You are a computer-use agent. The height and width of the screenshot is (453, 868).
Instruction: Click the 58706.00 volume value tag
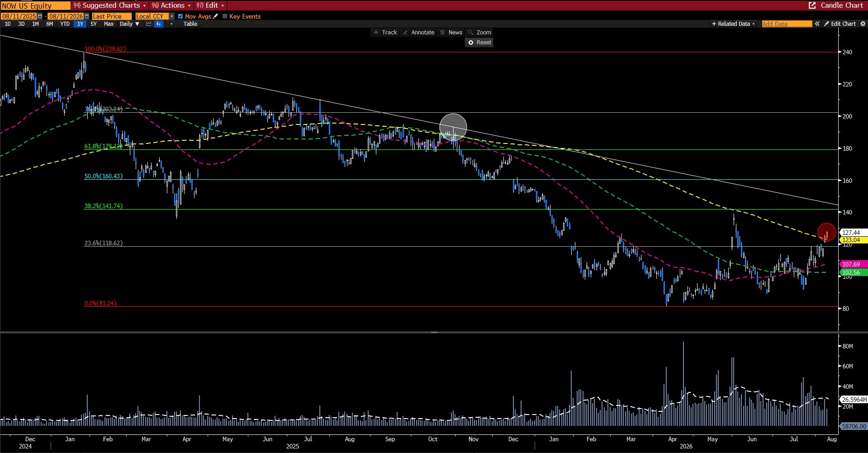(854, 426)
